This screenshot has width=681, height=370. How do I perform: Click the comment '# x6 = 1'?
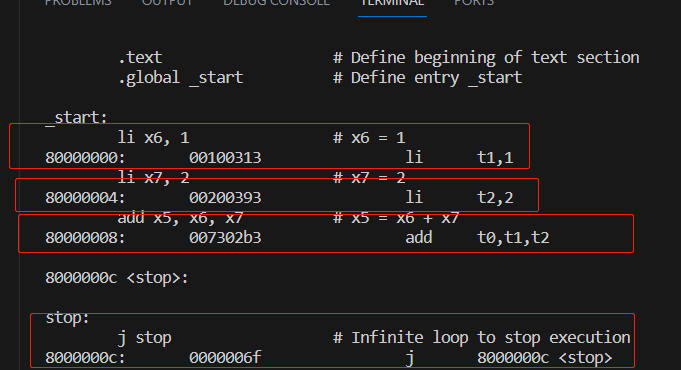click(x=369, y=138)
